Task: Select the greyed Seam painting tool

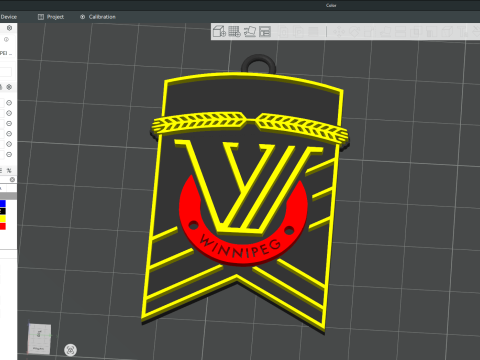Action: (x=446, y=32)
